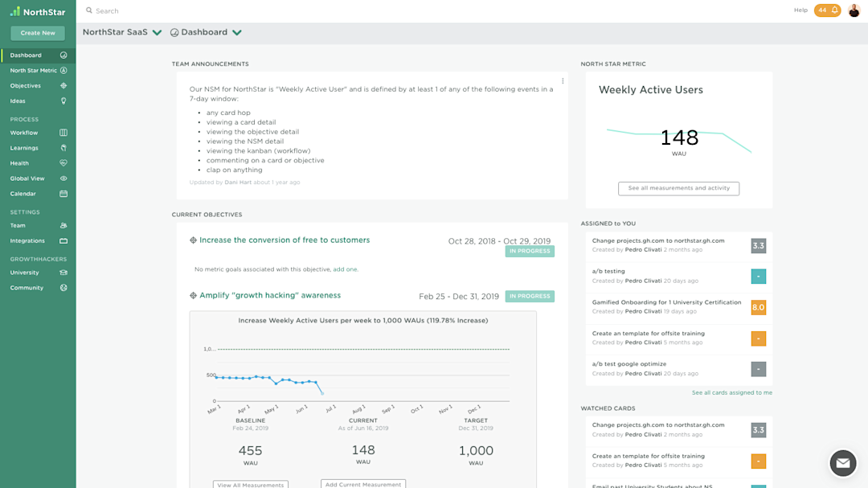Click Dani Hart in announcement footer

(x=238, y=182)
